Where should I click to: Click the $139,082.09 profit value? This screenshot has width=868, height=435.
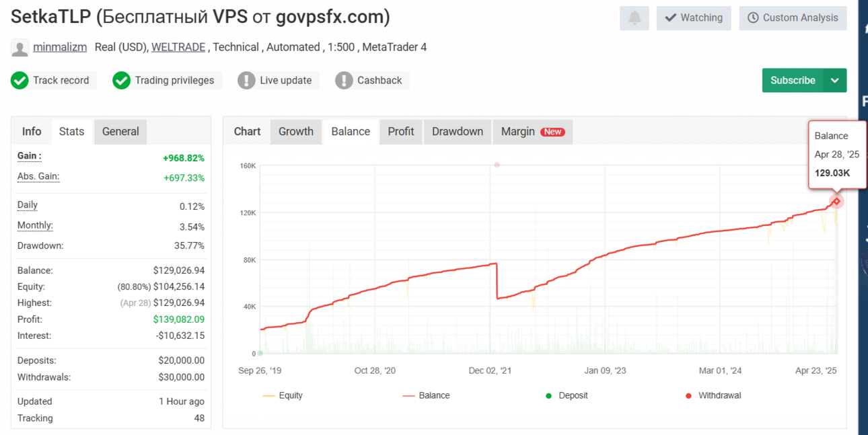178,320
